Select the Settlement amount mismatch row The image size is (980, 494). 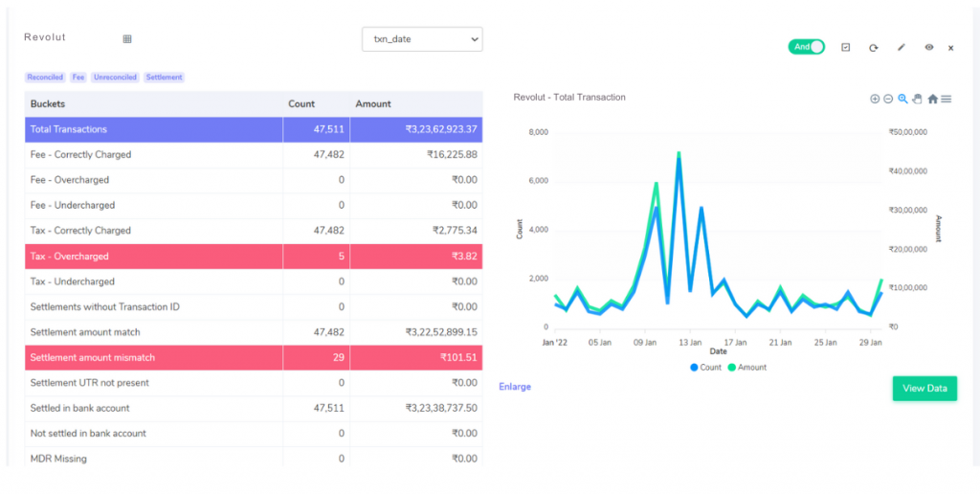click(x=254, y=358)
